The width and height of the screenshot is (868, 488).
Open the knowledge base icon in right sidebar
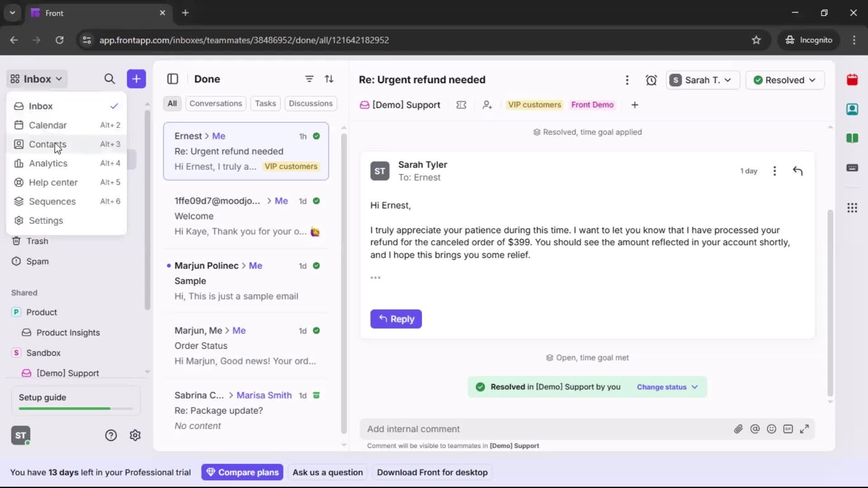pos(853,139)
